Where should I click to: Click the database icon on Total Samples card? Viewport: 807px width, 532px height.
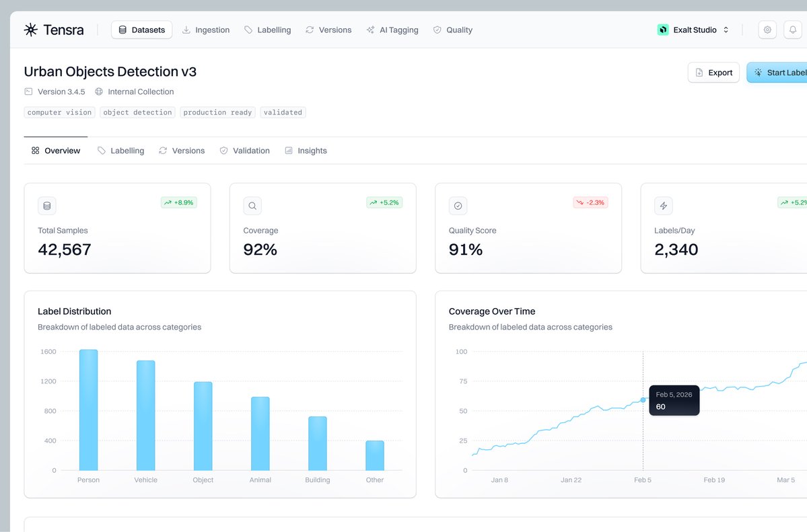pos(46,205)
